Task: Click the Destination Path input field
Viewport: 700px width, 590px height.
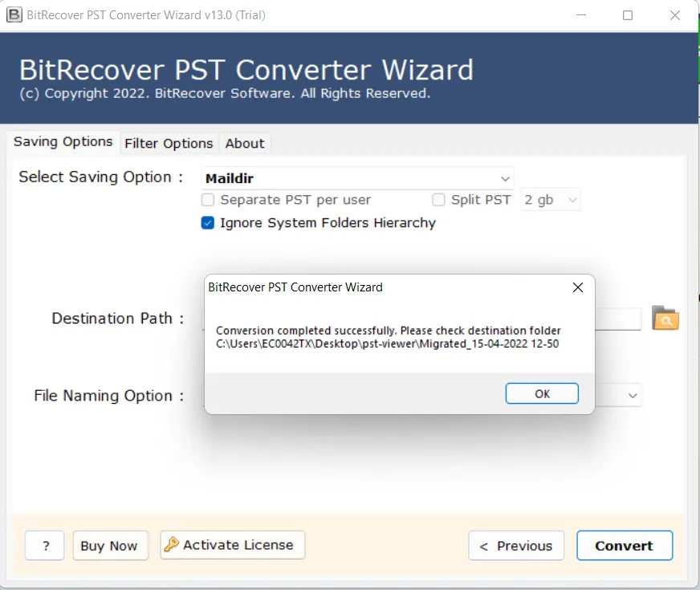Action: click(x=618, y=319)
